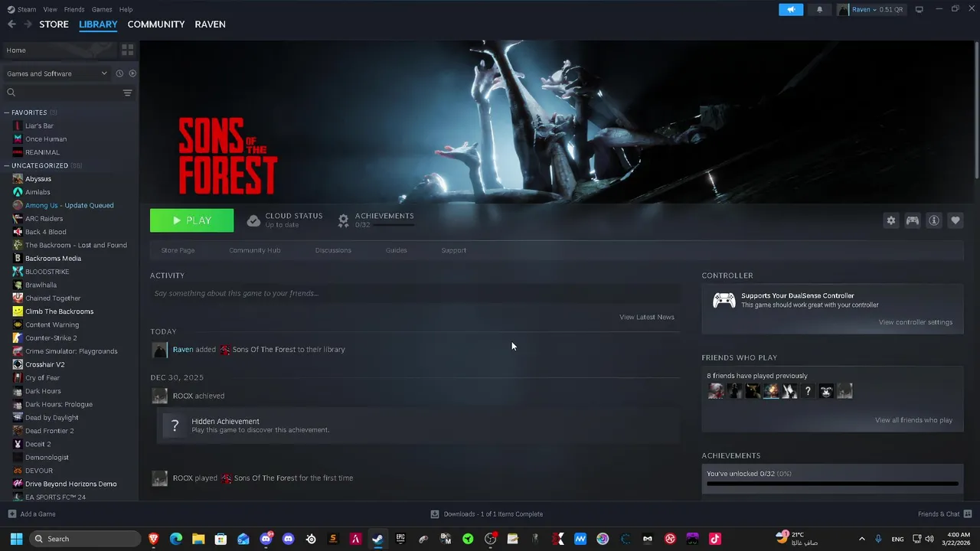
Task: Select Crosshair V2 in library list
Action: [44, 364]
